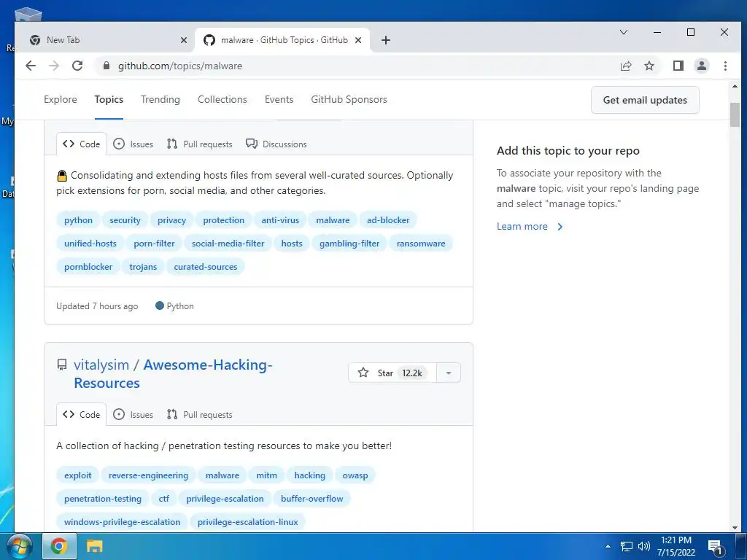Open Issues tab of Awesome-Hacking-Resources
This screenshot has height=560, width=747.
click(x=133, y=414)
